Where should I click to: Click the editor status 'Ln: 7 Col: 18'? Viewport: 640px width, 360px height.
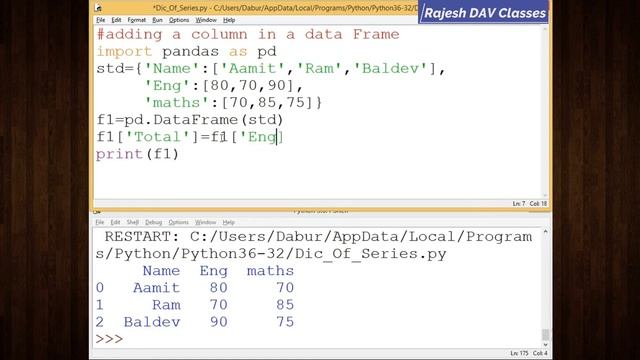[530, 203]
